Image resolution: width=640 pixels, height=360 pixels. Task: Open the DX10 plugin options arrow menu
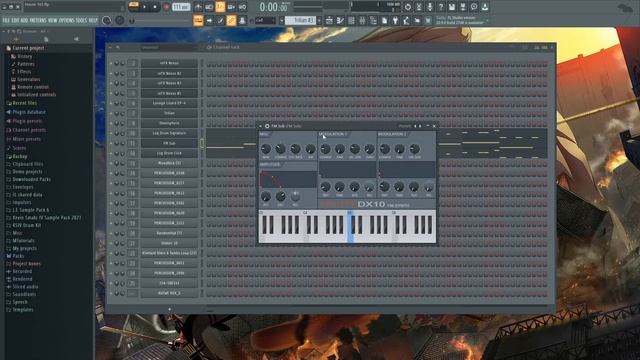261,126
